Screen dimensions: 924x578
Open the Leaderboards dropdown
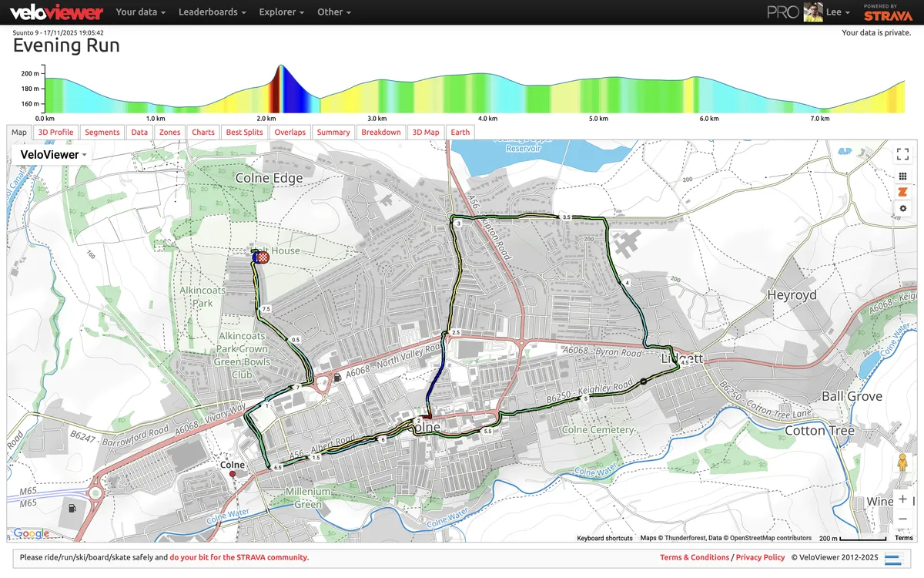[212, 12]
